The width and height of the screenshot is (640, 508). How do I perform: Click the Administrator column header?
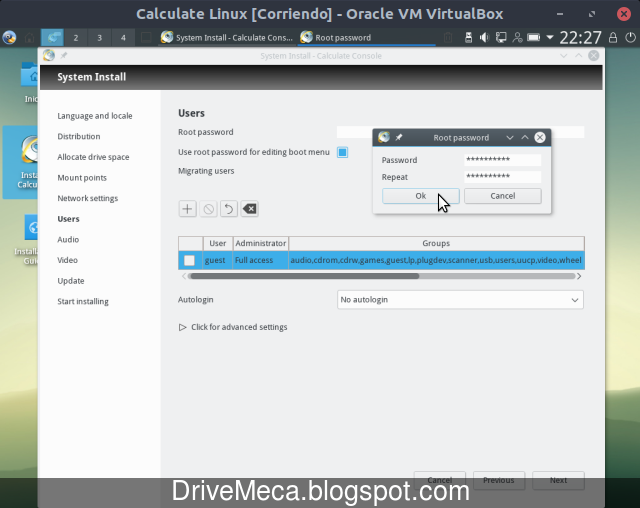tap(260, 243)
